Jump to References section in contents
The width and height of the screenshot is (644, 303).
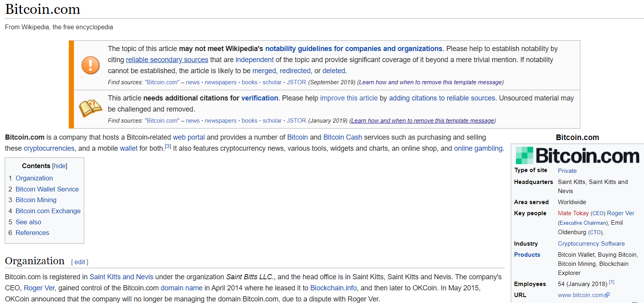point(32,233)
